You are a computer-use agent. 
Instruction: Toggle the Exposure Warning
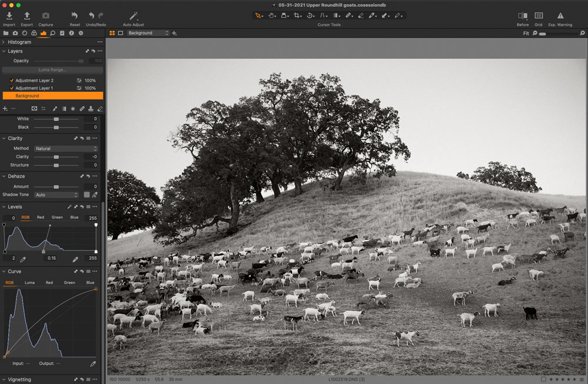coord(560,16)
